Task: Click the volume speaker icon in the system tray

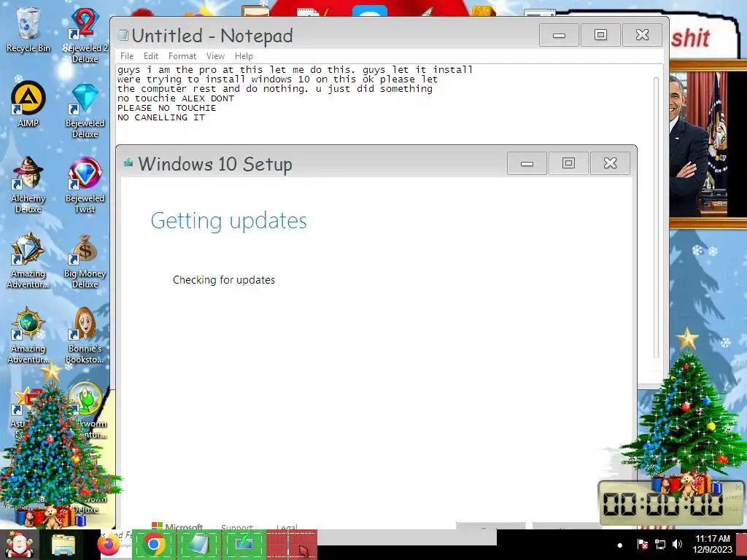Action: tap(677, 544)
